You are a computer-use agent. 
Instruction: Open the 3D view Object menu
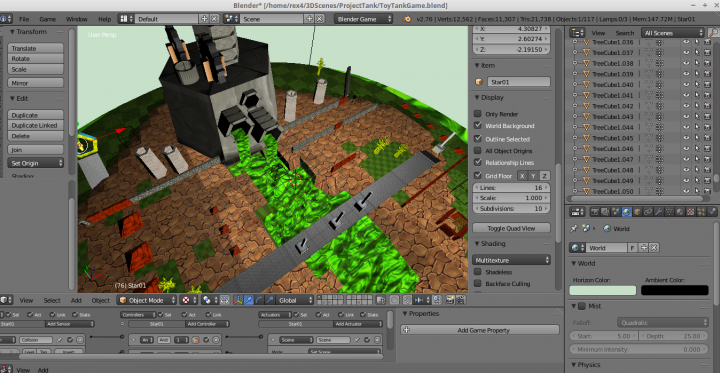pos(101,300)
